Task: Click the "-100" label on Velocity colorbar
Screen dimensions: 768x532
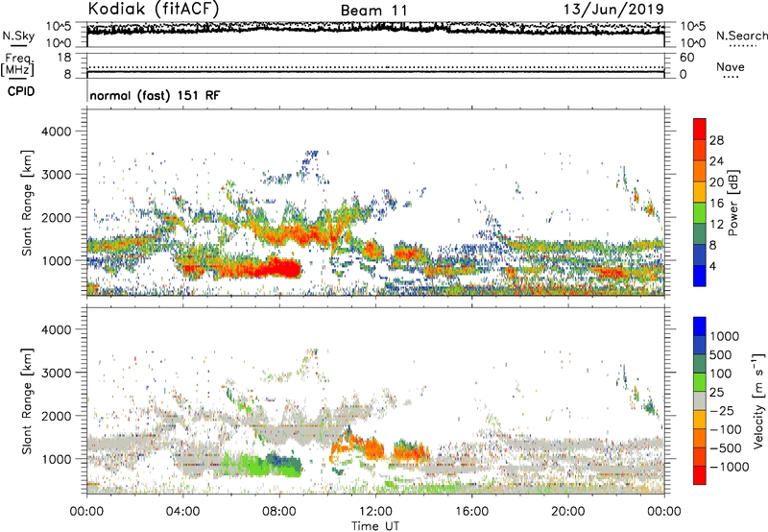Action: [x=725, y=429]
